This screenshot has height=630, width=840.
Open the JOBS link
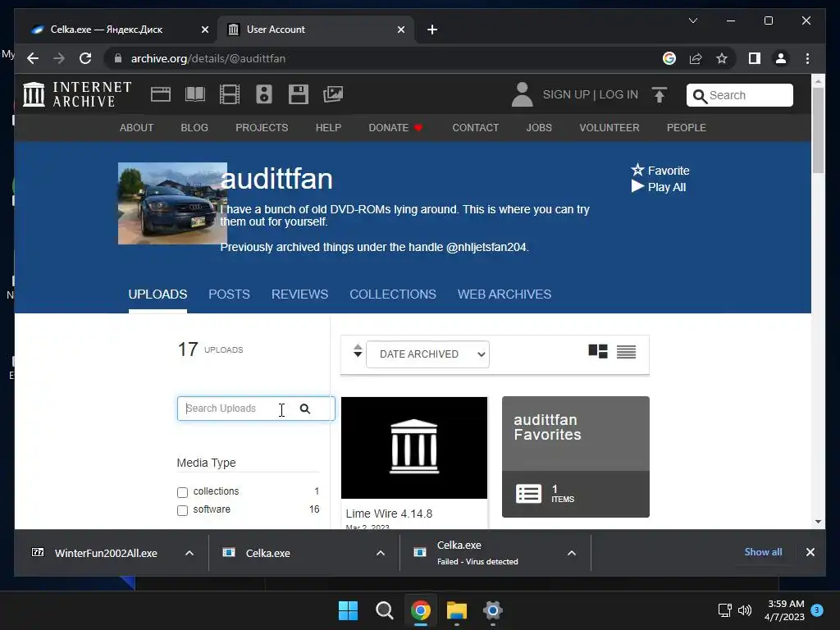[x=539, y=127]
